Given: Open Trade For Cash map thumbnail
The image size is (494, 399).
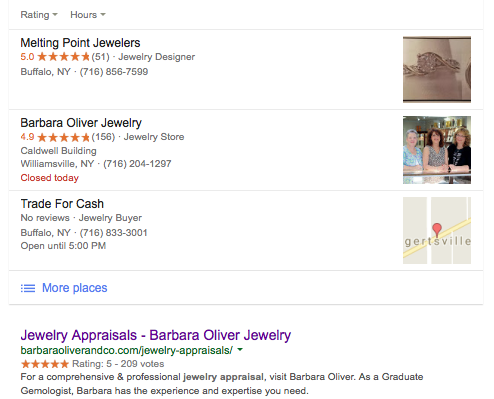Looking at the screenshot, I should click(x=437, y=230).
